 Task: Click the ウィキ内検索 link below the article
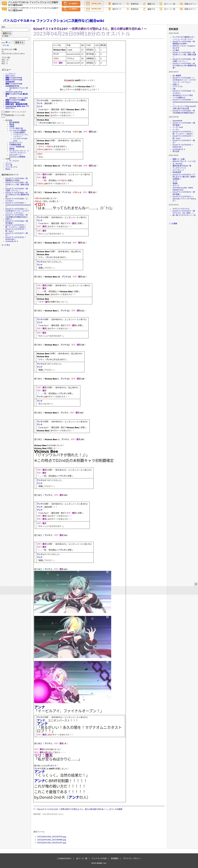click(x=79, y=809)
